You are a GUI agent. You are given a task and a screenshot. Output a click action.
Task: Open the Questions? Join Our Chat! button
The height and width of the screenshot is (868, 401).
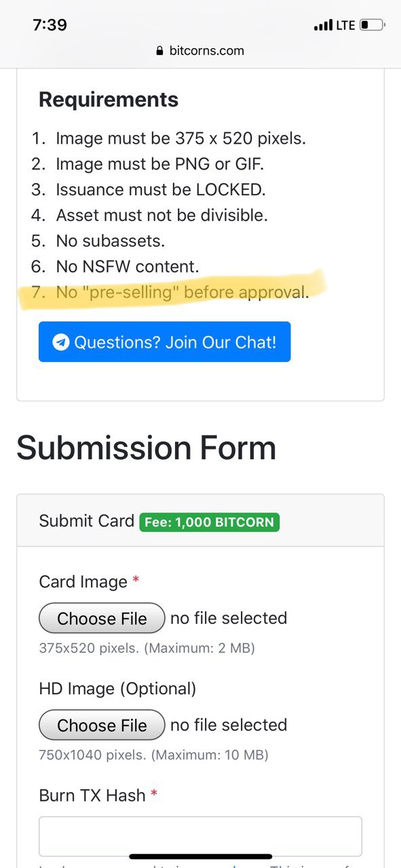click(x=165, y=342)
